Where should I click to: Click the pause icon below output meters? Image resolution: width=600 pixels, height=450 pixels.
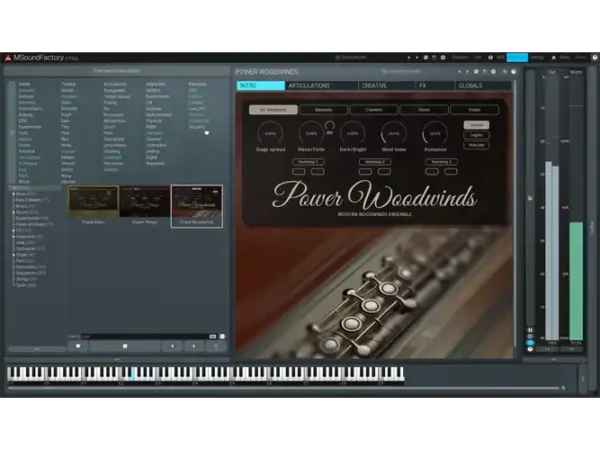click(x=530, y=330)
